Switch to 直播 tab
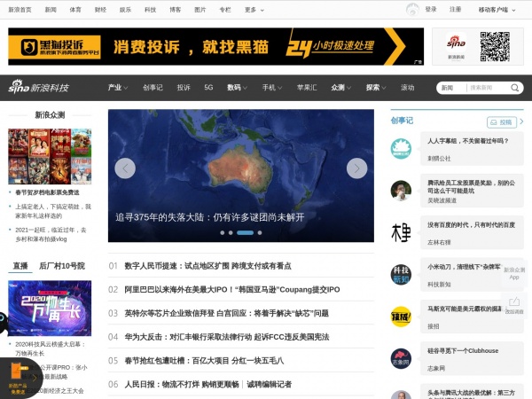The image size is (532, 399). click(x=20, y=266)
